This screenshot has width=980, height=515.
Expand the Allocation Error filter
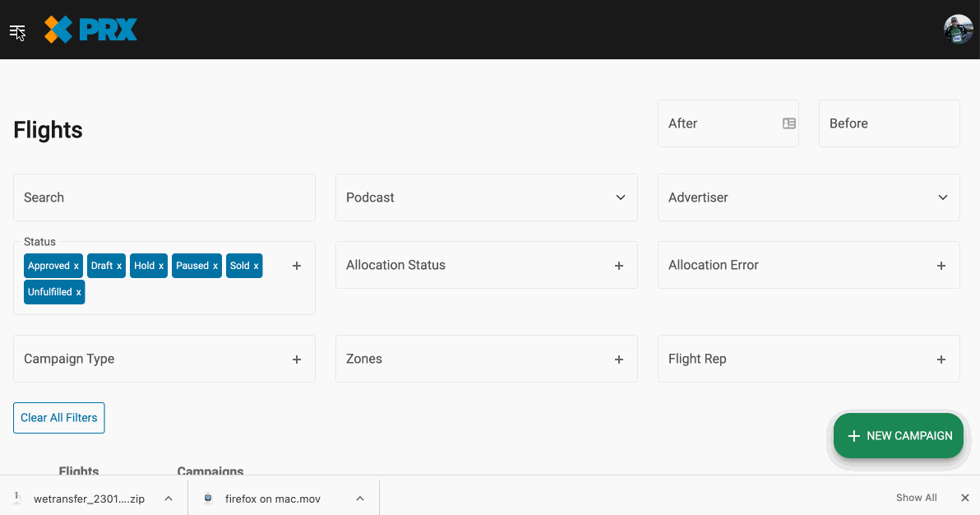click(x=941, y=266)
